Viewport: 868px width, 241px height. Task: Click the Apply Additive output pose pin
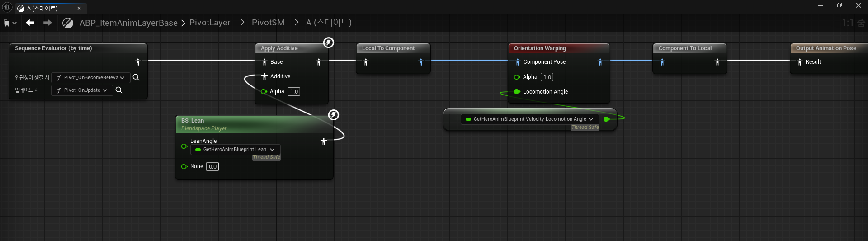pyautogui.click(x=319, y=62)
